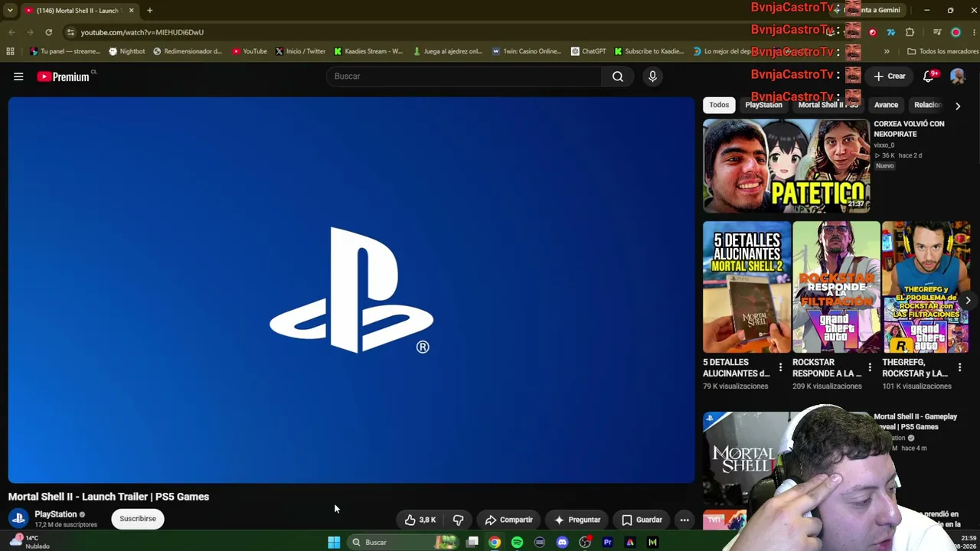Click the video player PlayStation logo screen

pos(351,290)
